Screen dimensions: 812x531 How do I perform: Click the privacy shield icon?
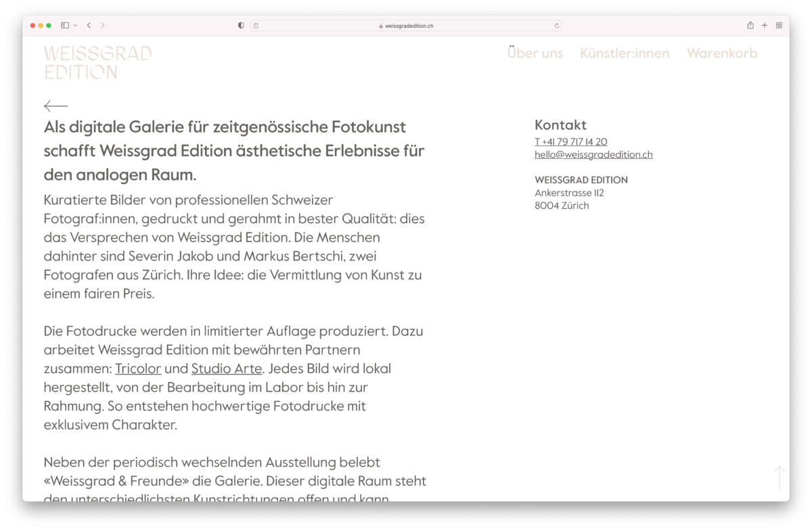(241, 26)
